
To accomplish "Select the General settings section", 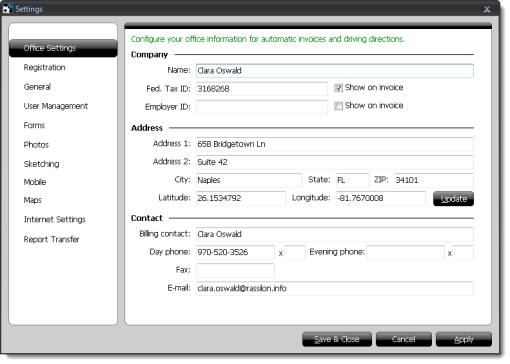I will [x=37, y=87].
